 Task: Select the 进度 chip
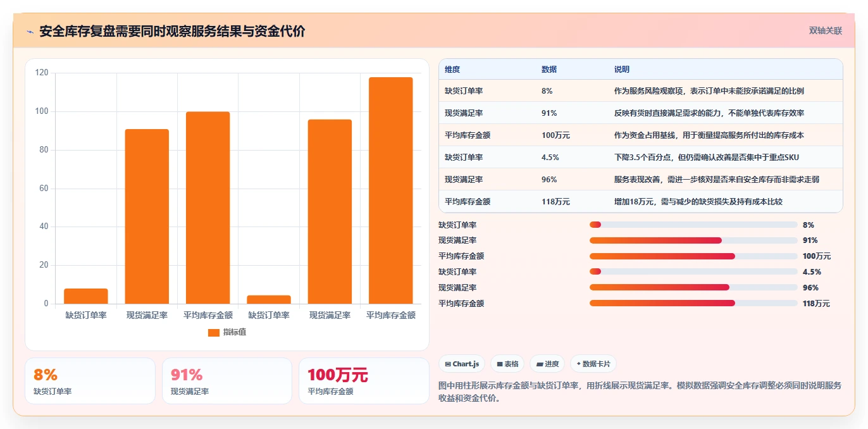547,364
